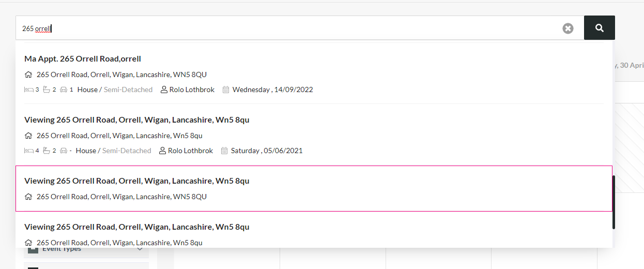644x269 pixels.
Task: Click house icon in highlighted Viewing result
Action: pos(28,197)
